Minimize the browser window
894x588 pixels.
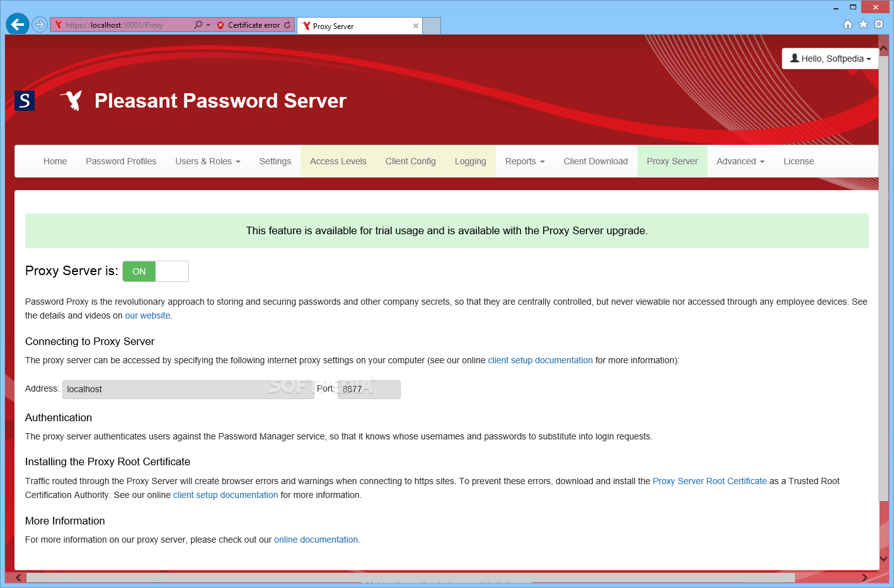click(x=836, y=8)
